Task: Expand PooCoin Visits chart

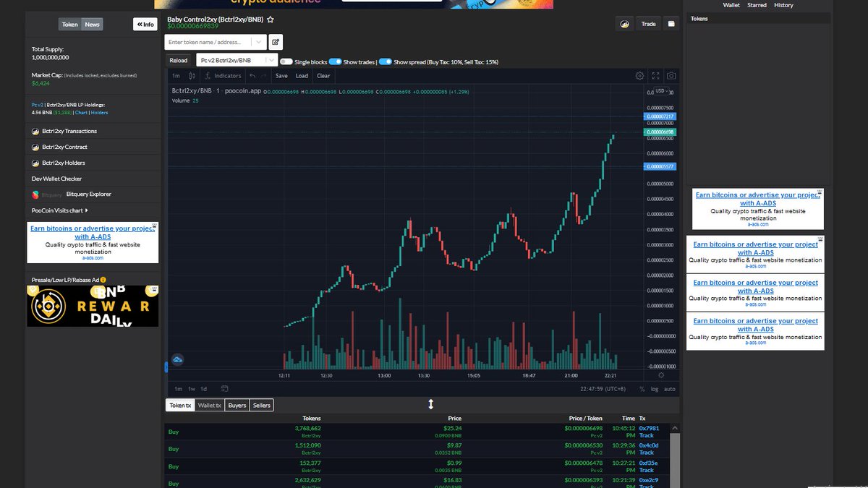Action: [x=60, y=210]
